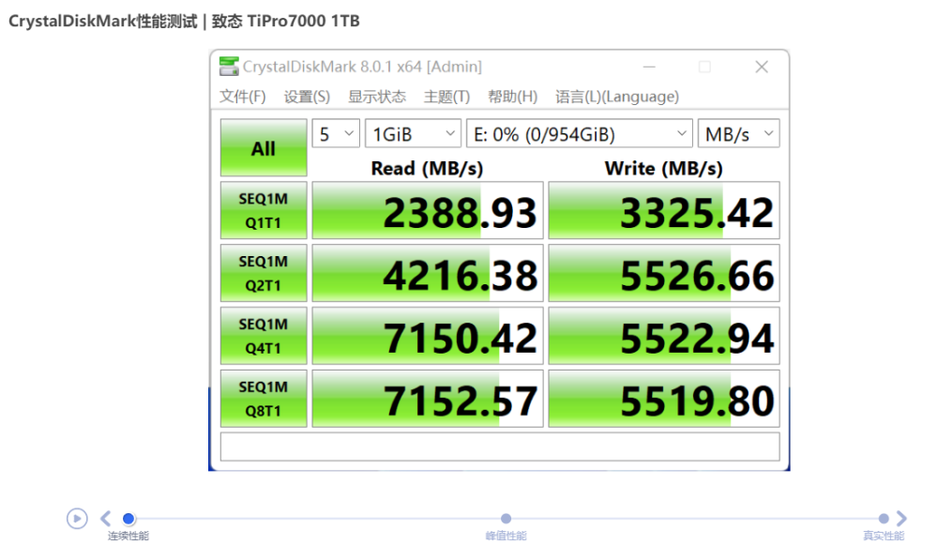Open the 显示状态 menu
Screen dimensions: 938x560
pos(377,97)
